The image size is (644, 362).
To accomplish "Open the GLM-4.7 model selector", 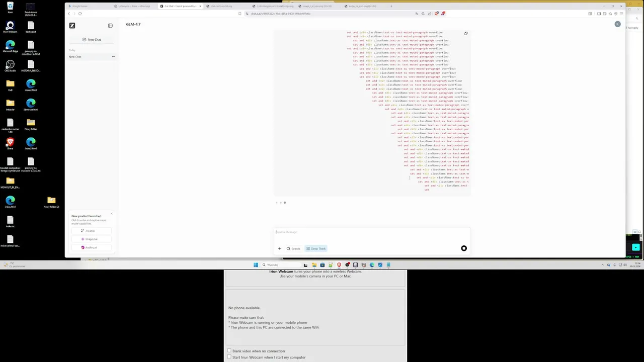I will click(x=133, y=24).
